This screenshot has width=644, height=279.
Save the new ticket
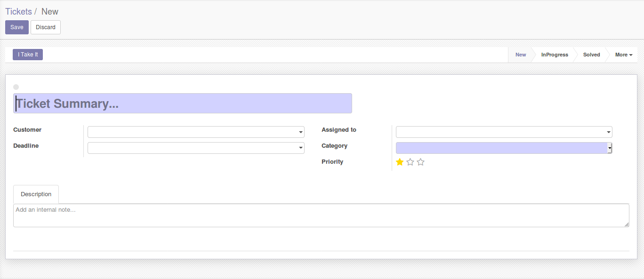(x=17, y=27)
